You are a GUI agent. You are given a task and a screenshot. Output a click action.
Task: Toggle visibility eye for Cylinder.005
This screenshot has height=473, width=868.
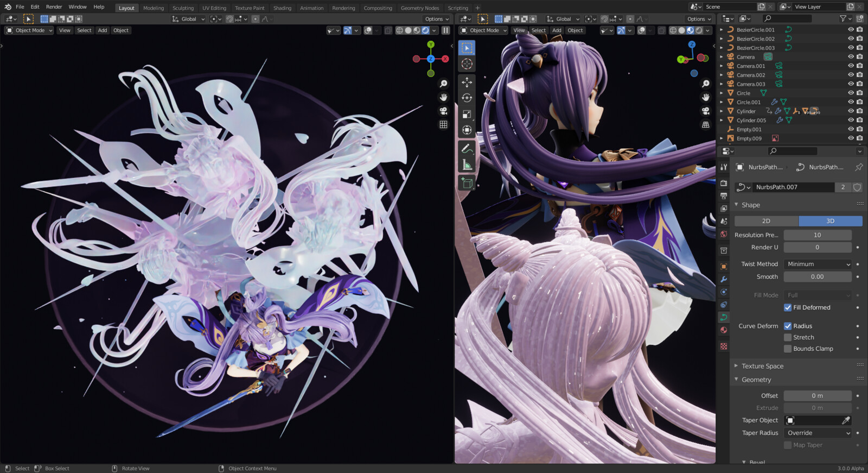coord(851,120)
